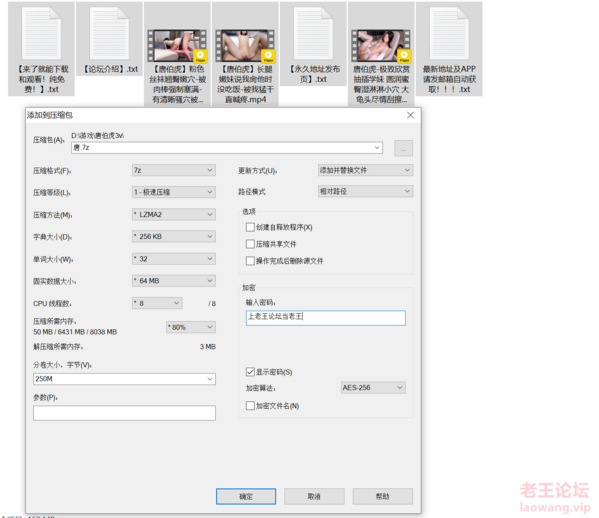
Task: Open the AES-256 加密算法 dropdown
Action: coord(373,388)
